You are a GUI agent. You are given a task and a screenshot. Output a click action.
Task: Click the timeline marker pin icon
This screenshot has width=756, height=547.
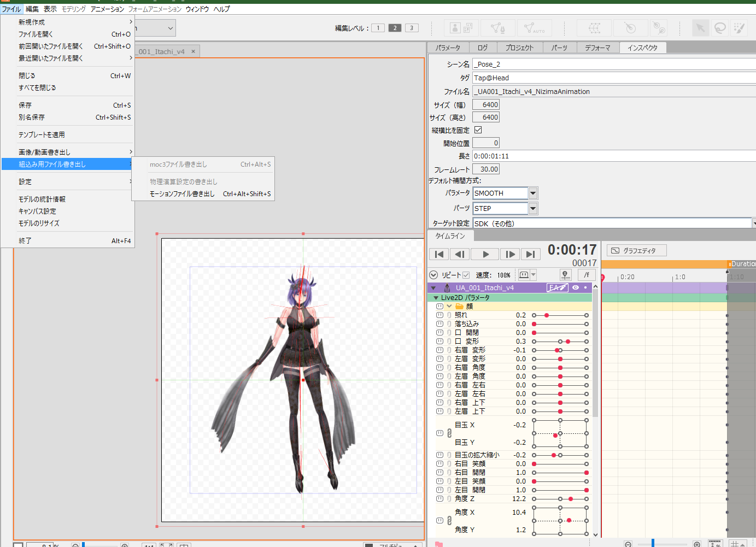point(565,275)
